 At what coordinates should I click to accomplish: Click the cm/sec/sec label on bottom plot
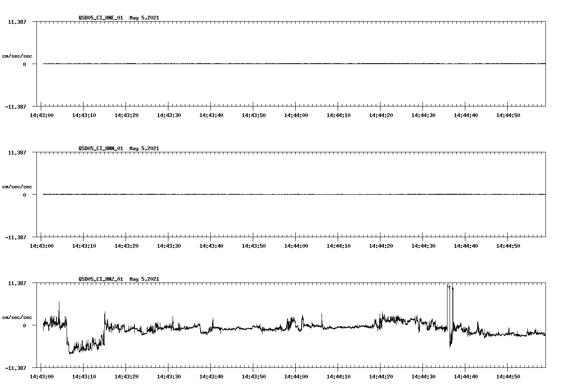click(x=17, y=317)
